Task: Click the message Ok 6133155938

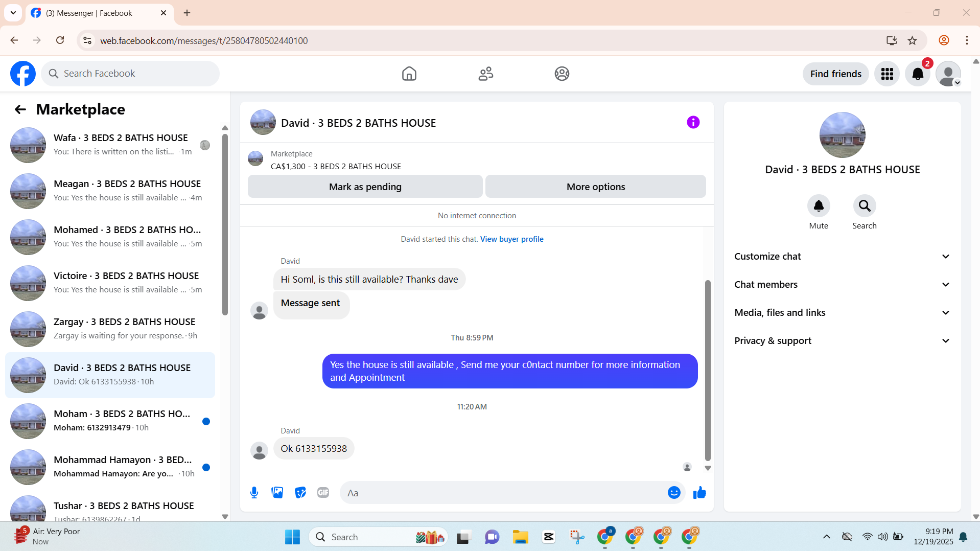Action: coord(314,449)
